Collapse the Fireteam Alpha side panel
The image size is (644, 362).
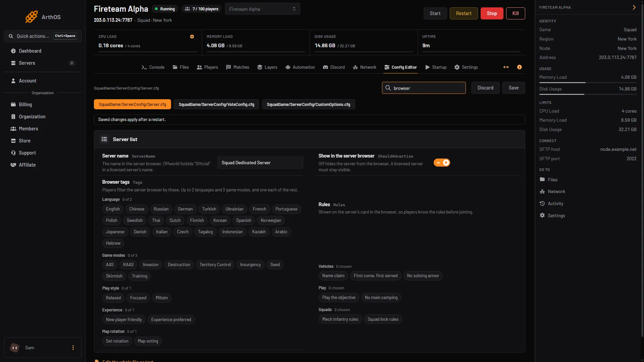(x=634, y=7)
